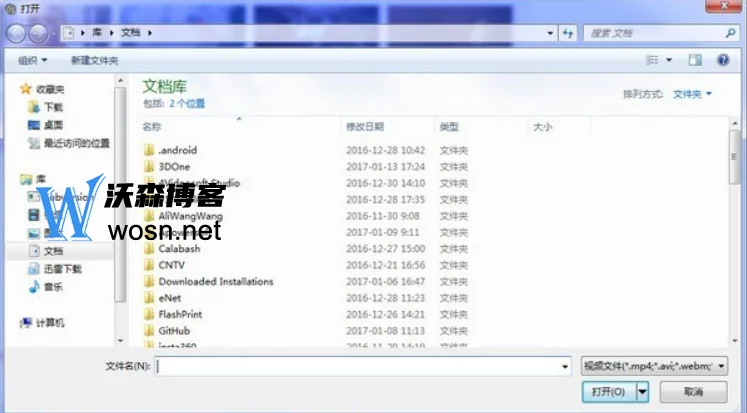The width and height of the screenshot is (747, 413).
Task: Click the 3DOne folder icon
Action: point(149,166)
